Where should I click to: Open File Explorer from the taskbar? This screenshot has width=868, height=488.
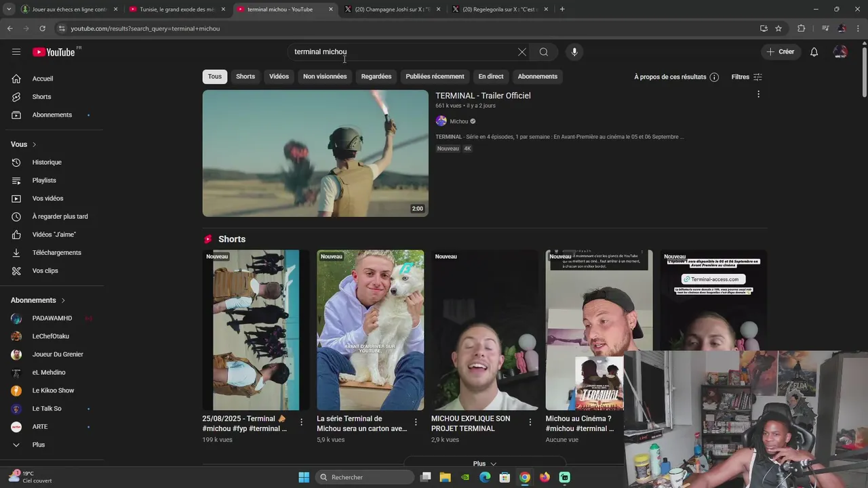(445, 477)
